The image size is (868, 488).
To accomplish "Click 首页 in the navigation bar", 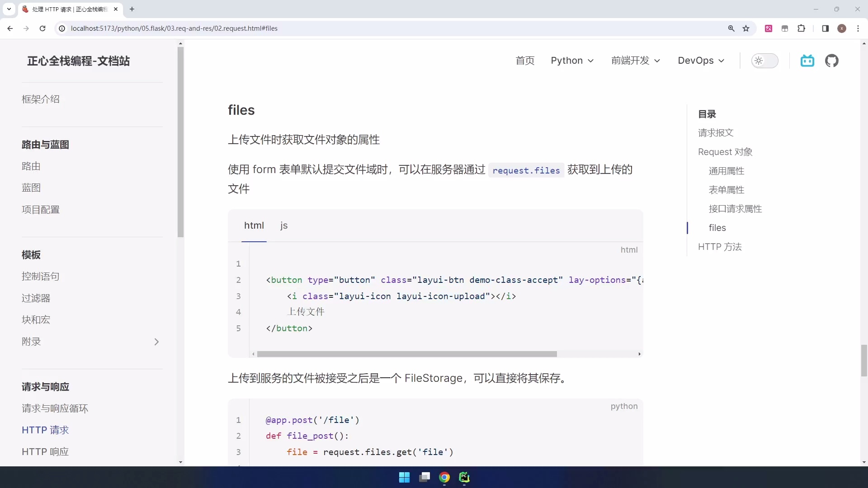I will (x=525, y=61).
